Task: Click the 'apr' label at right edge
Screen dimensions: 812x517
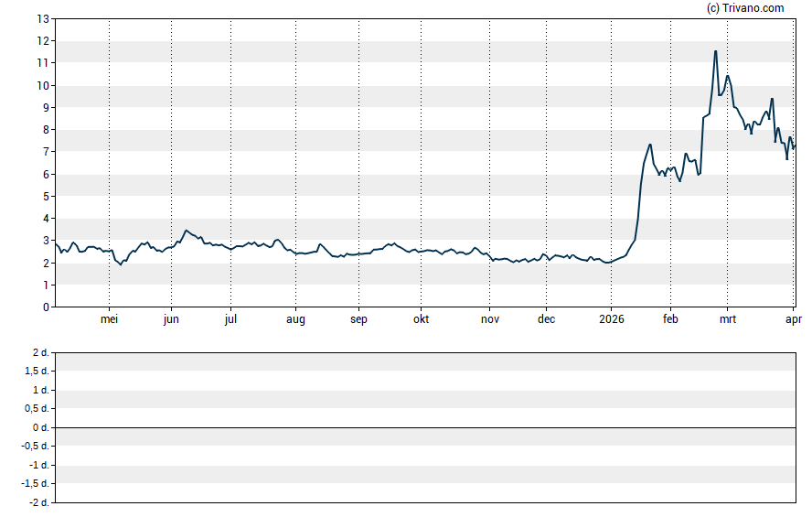Action: (794, 319)
